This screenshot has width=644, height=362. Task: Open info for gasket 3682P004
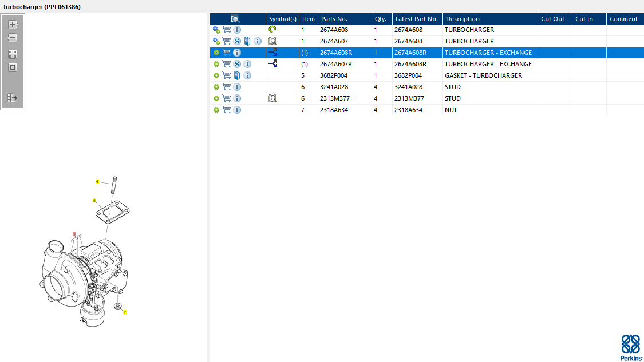247,75
